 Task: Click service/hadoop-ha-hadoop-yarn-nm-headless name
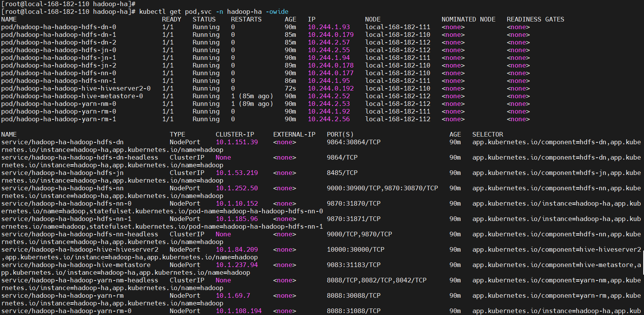point(80,280)
